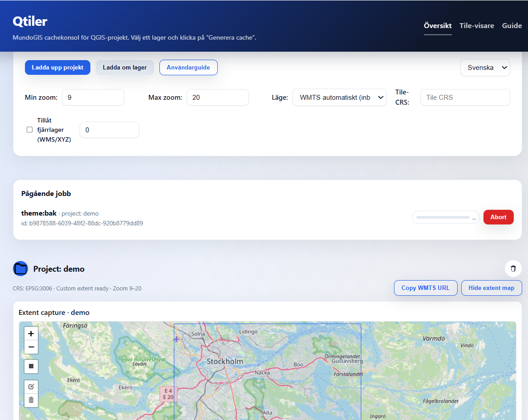The width and height of the screenshot is (528, 420).
Task: Zoom out on the extent map
Action: point(31,347)
